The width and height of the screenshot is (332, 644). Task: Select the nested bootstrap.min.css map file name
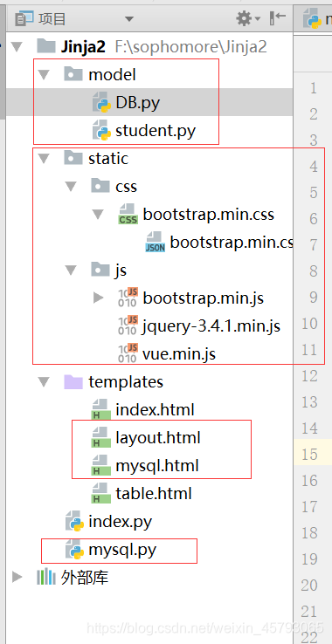(232, 243)
